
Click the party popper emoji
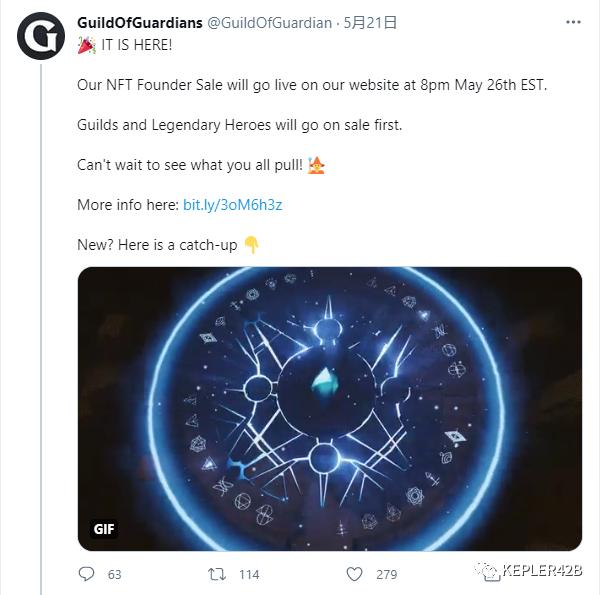click(86, 45)
